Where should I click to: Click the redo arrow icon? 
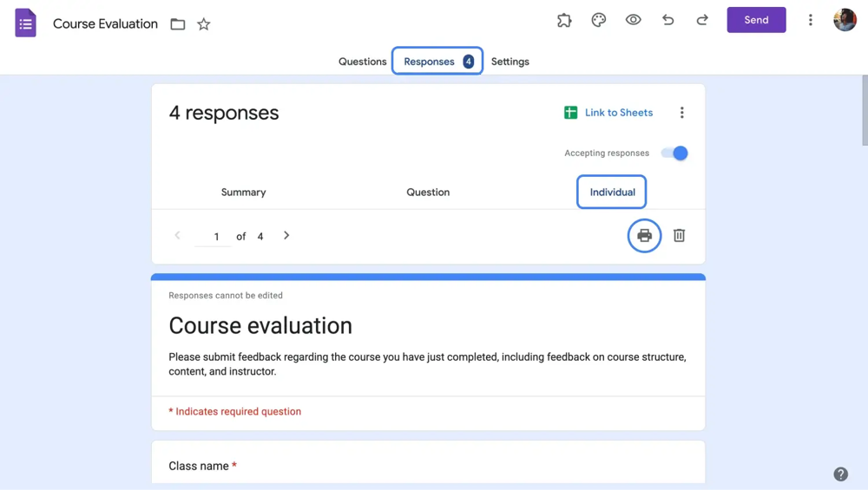point(702,20)
